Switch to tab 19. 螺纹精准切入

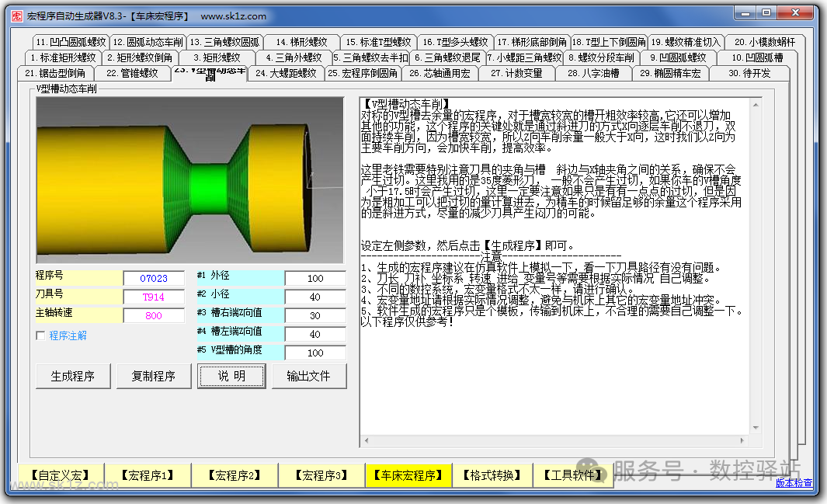tap(686, 42)
